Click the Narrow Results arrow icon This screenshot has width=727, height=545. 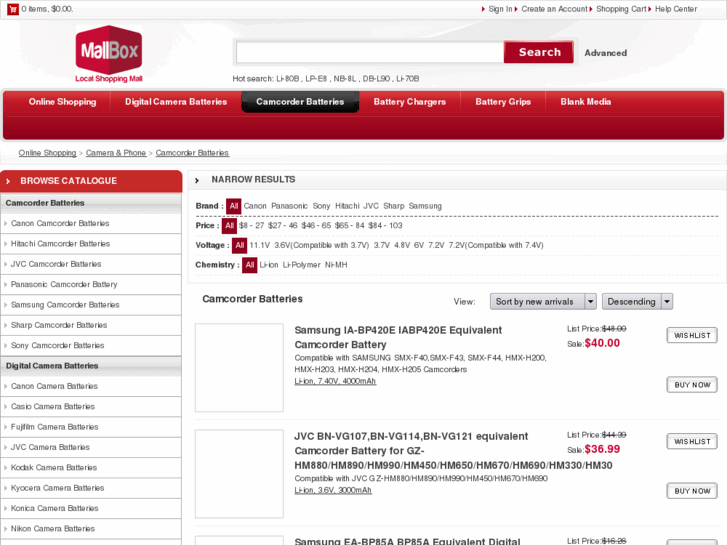click(197, 180)
